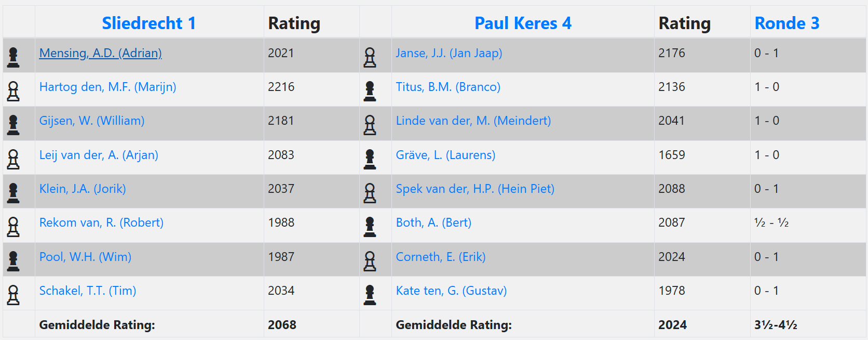Click white pawn icon beside Spek van der, H.P.
Viewport: 868px width, 340px height.
[x=370, y=193]
